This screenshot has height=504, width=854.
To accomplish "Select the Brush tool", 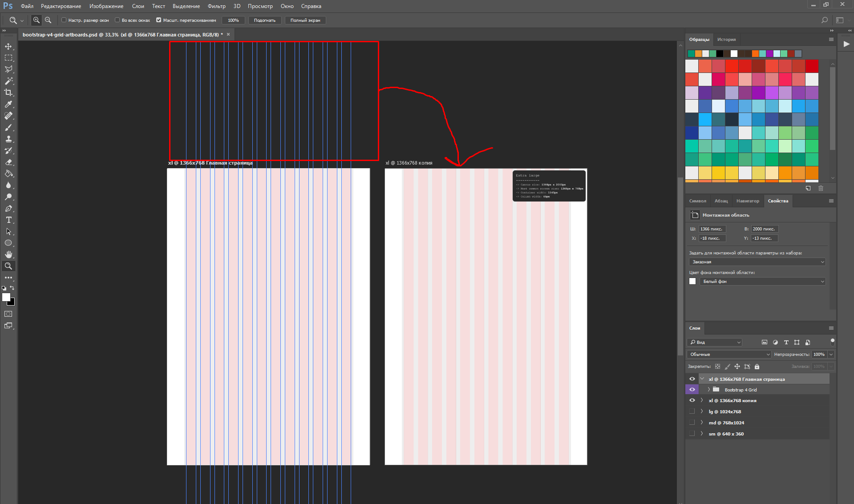I will [8, 127].
